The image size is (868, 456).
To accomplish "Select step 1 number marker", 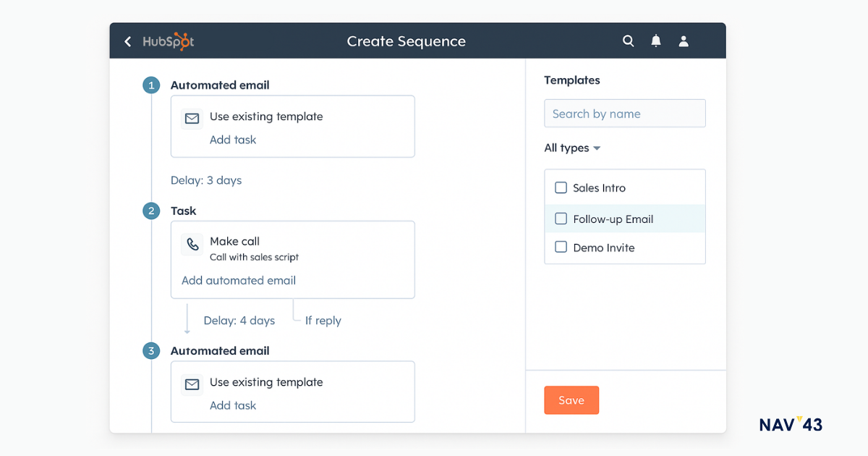I will pyautogui.click(x=151, y=85).
